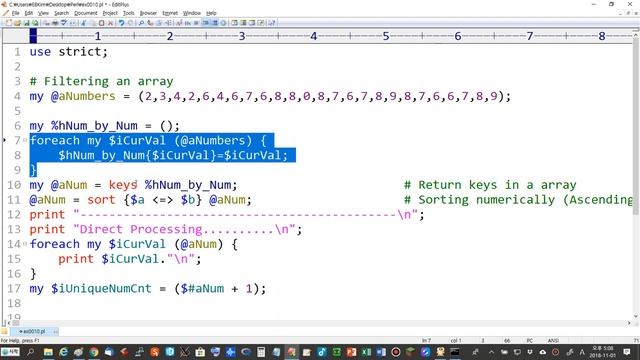Open Excel from the taskbar
This screenshot has width=640, height=360.
tap(366, 352)
